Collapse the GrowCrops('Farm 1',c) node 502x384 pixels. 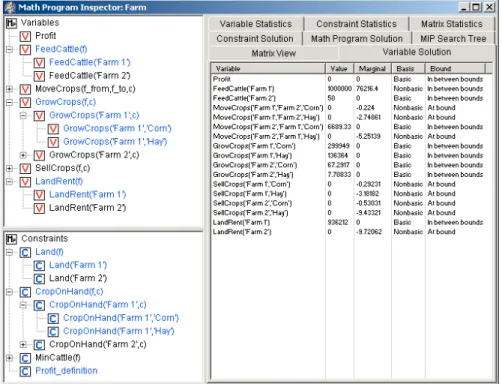tap(23, 116)
